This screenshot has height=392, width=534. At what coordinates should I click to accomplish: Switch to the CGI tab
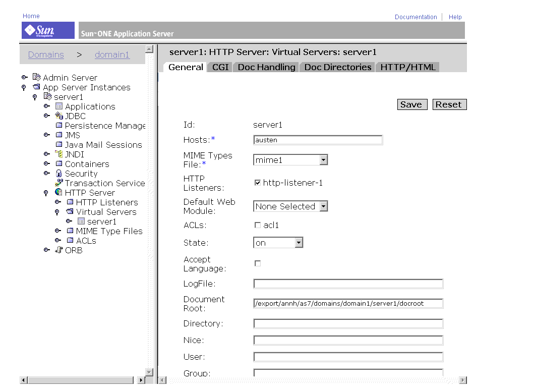(220, 67)
